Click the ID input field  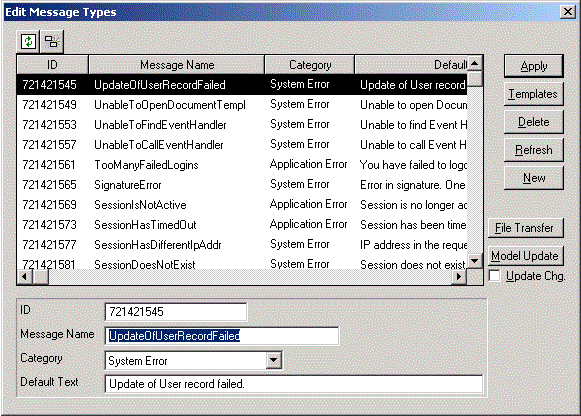tap(176, 312)
